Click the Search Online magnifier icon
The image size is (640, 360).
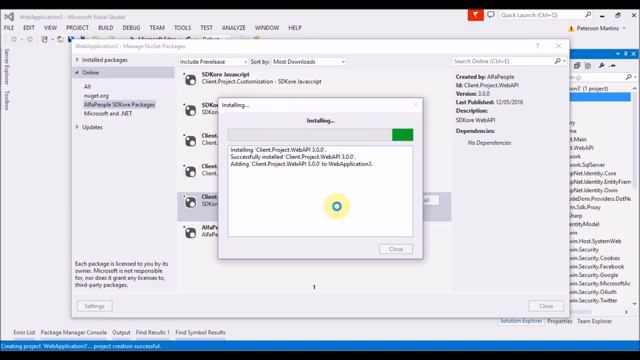click(x=558, y=61)
